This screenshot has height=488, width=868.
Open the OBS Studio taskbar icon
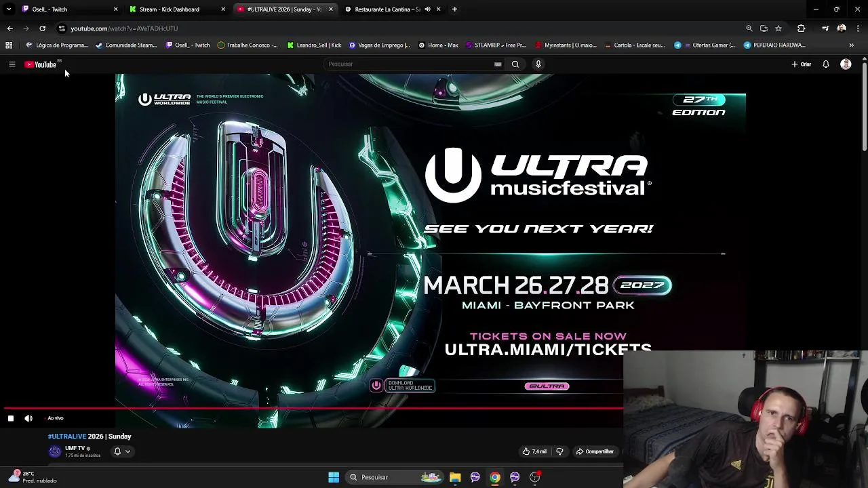535,477
